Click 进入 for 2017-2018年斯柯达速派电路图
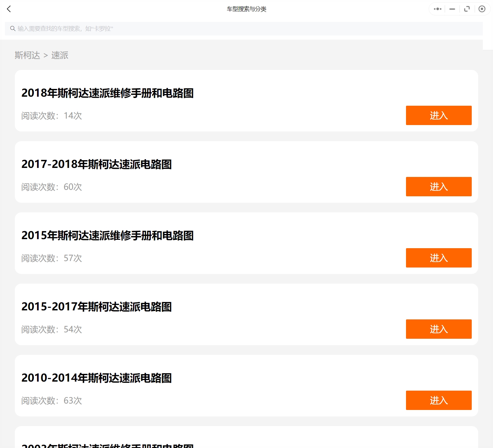The height and width of the screenshot is (448, 493). click(x=439, y=186)
